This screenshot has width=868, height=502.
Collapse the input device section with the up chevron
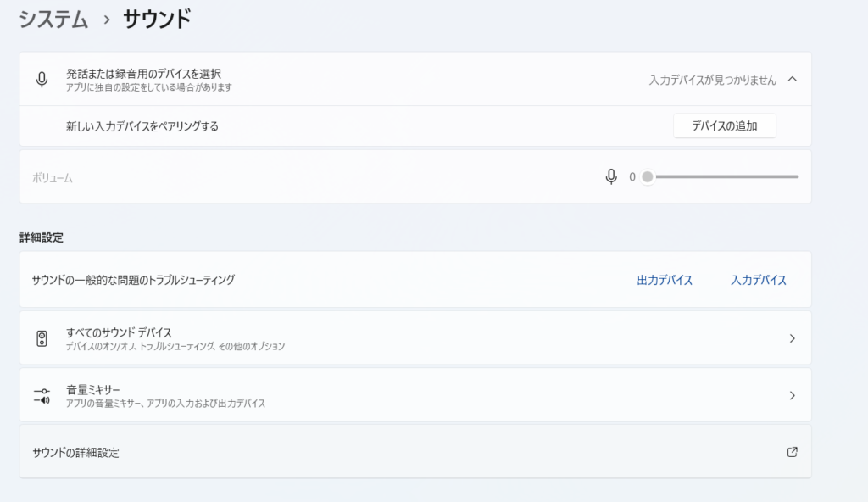coord(793,79)
